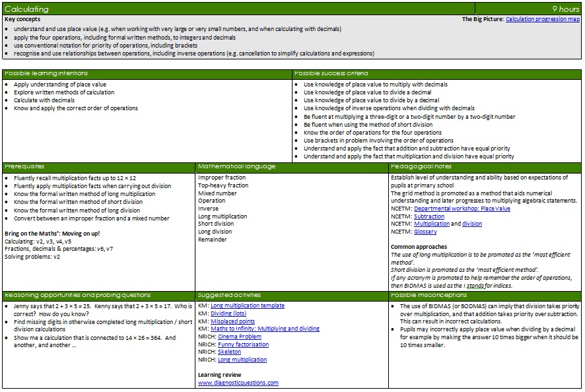This screenshot has height=392, width=585.
Task: Select the term 'Top-heavy fraction'
Action: tap(223, 185)
